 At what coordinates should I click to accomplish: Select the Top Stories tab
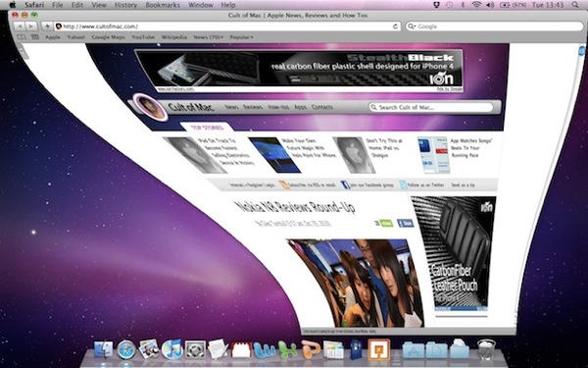pos(207,128)
